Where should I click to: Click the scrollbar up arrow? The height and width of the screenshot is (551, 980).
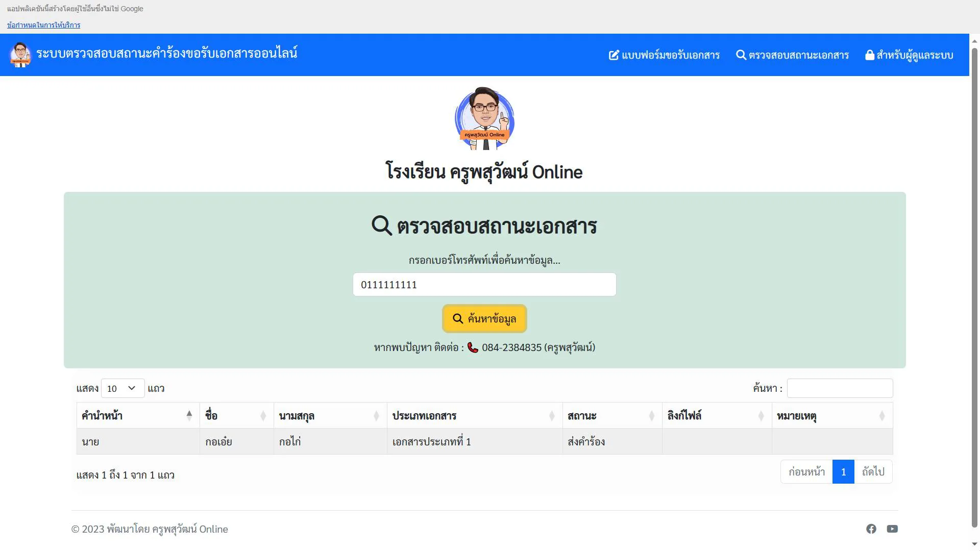point(974,41)
